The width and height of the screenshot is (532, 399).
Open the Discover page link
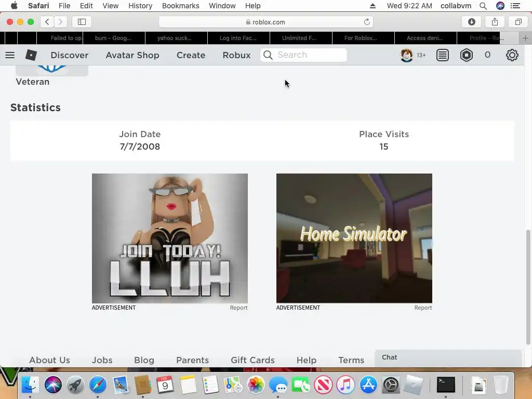point(69,55)
